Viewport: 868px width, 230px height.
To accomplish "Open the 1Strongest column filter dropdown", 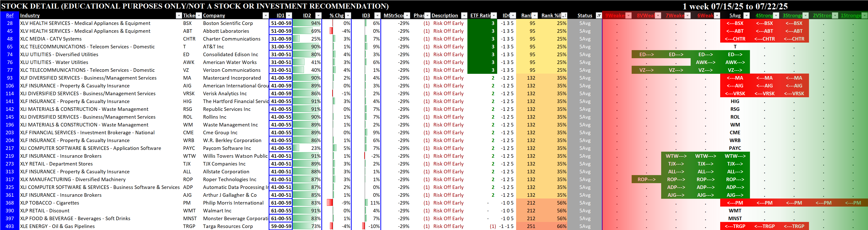I will click(x=864, y=15).
